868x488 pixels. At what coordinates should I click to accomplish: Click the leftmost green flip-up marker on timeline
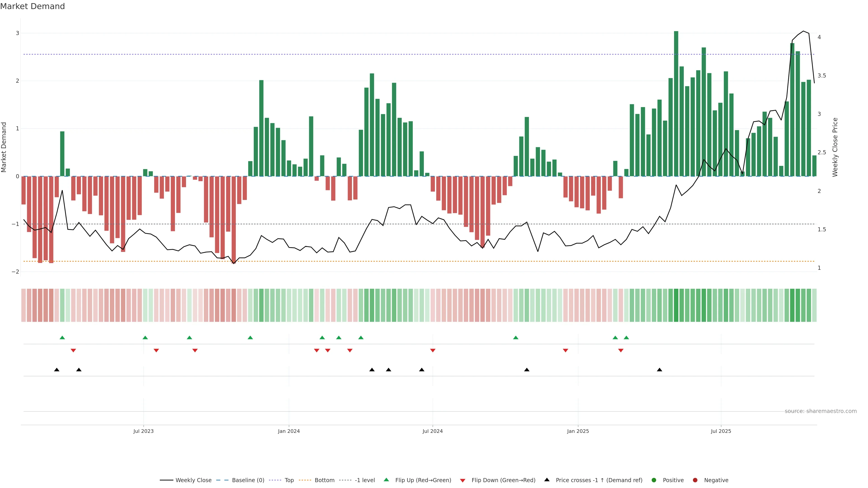[62, 338]
